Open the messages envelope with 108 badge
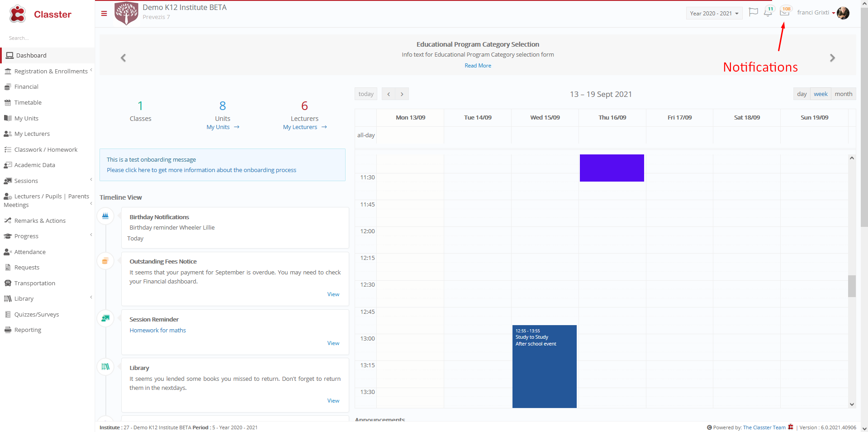 (785, 11)
